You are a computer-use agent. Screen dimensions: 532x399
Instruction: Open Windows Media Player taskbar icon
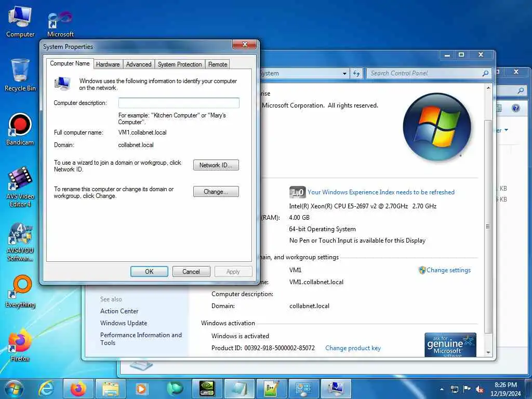coord(141,389)
